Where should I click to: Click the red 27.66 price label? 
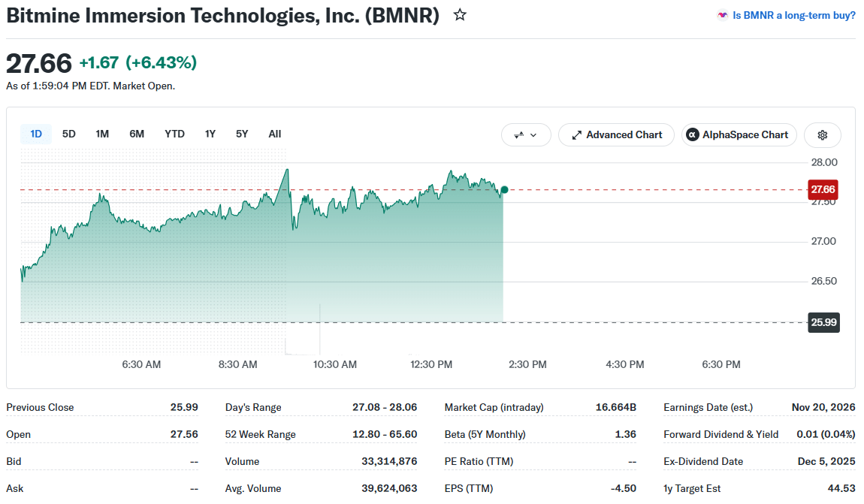[823, 189]
